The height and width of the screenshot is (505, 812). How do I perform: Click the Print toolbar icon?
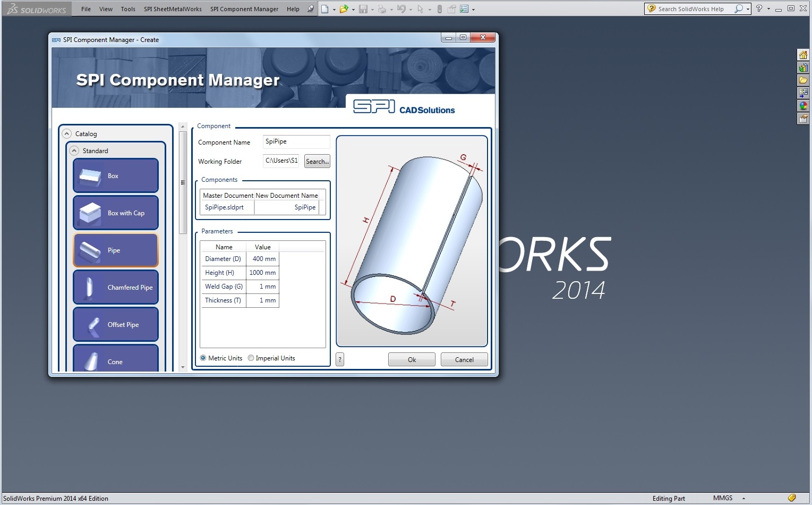(x=382, y=9)
